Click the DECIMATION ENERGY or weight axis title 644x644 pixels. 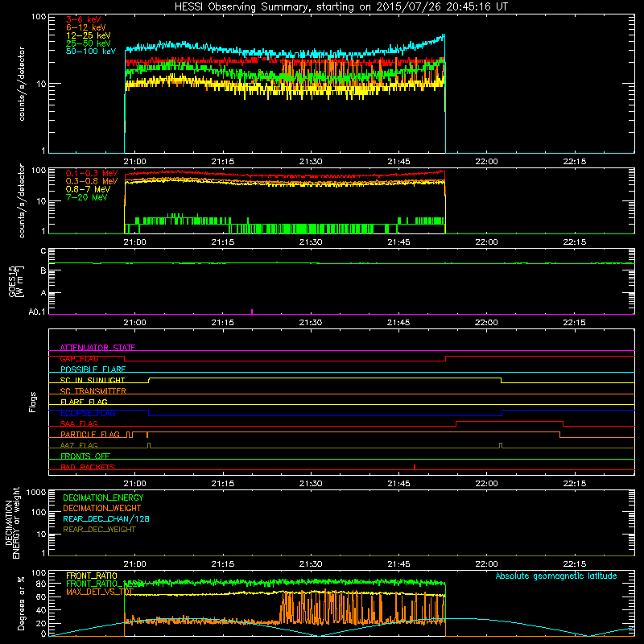12,522
